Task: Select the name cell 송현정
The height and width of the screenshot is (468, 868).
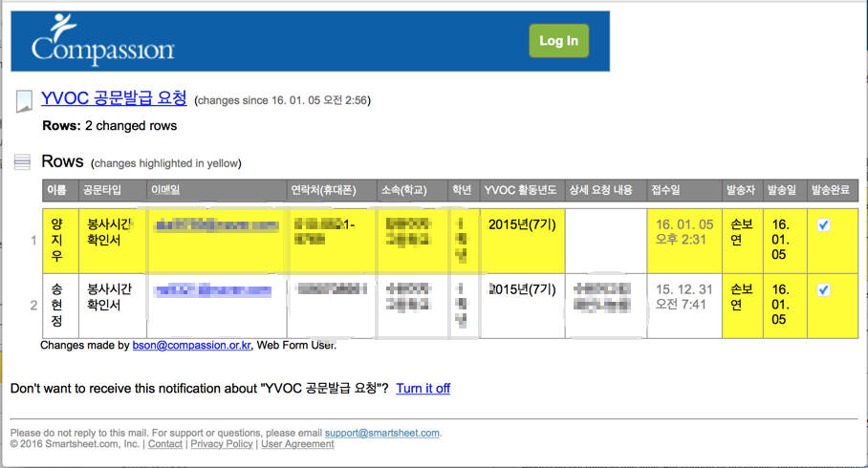Action: point(60,306)
